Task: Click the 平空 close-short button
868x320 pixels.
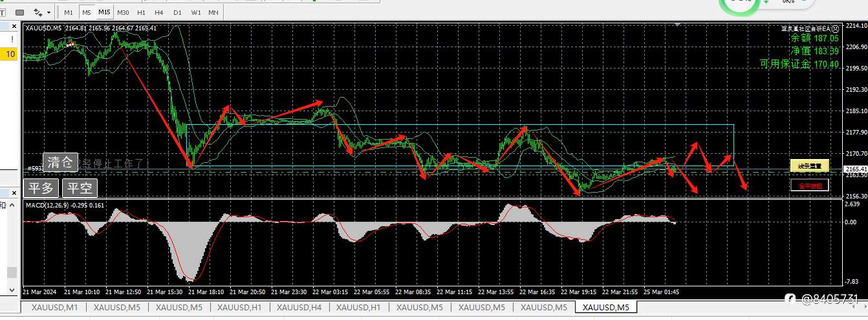Action: click(80, 188)
